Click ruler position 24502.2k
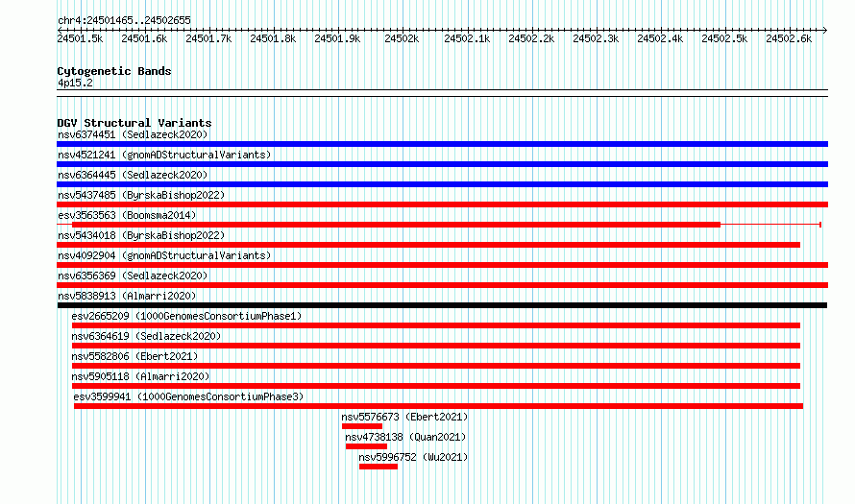The height and width of the screenshot is (504, 855). (x=531, y=38)
